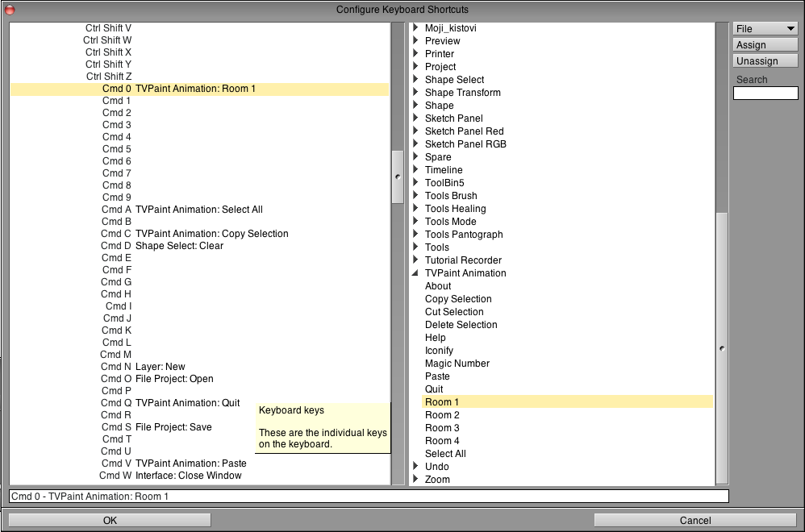Expand the Sketch Panel RGB category
Image resolution: width=805 pixels, height=532 pixels.
coord(416,143)
